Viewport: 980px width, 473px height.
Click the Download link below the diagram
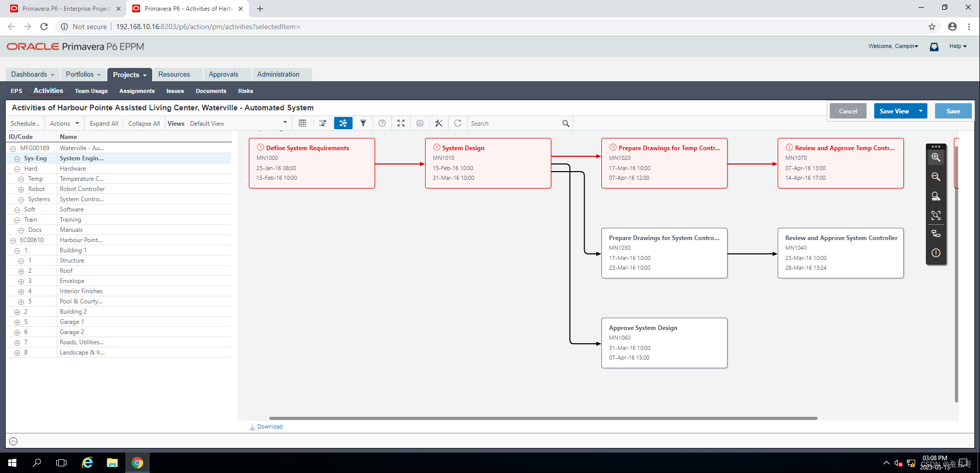tap(266, 427)
